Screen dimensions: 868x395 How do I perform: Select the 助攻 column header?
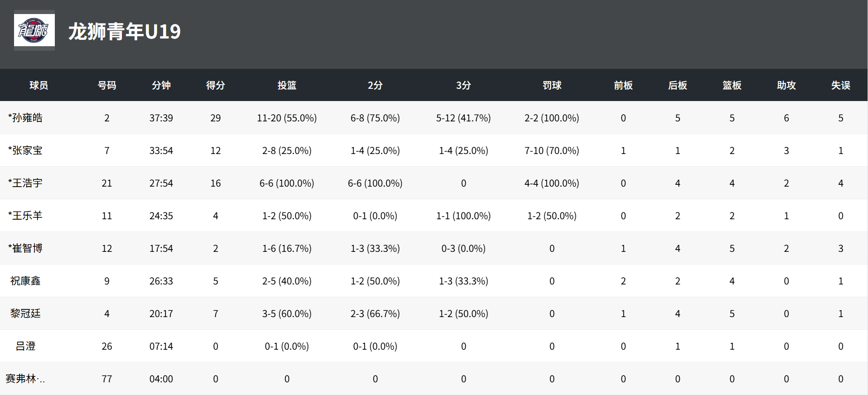pos(786,85)
